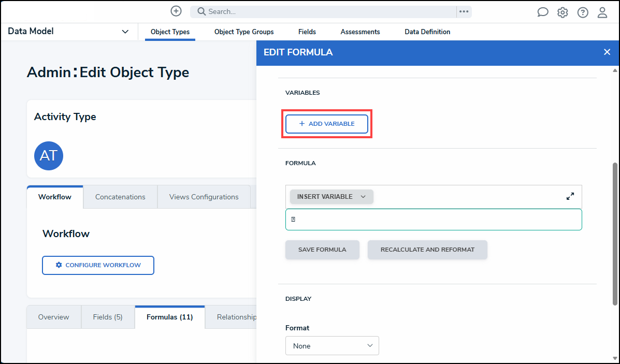This screenshot has width=620, height=364.
Task: Click the Add Variable button
Action: (x=327, y=124)
